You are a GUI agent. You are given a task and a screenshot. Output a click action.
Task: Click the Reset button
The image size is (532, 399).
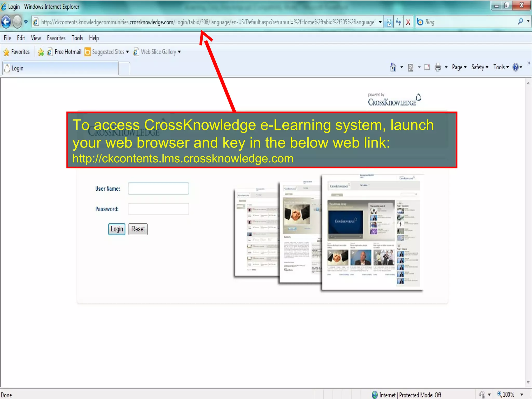(138, 229)
